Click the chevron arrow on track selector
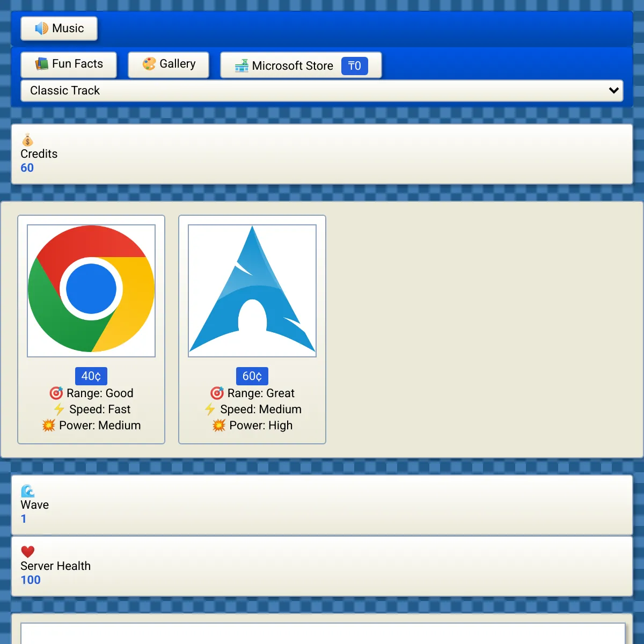 point(613,91)
